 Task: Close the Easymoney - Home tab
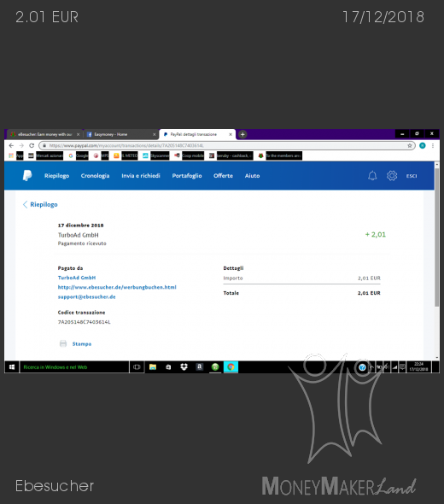pos(155,134)
